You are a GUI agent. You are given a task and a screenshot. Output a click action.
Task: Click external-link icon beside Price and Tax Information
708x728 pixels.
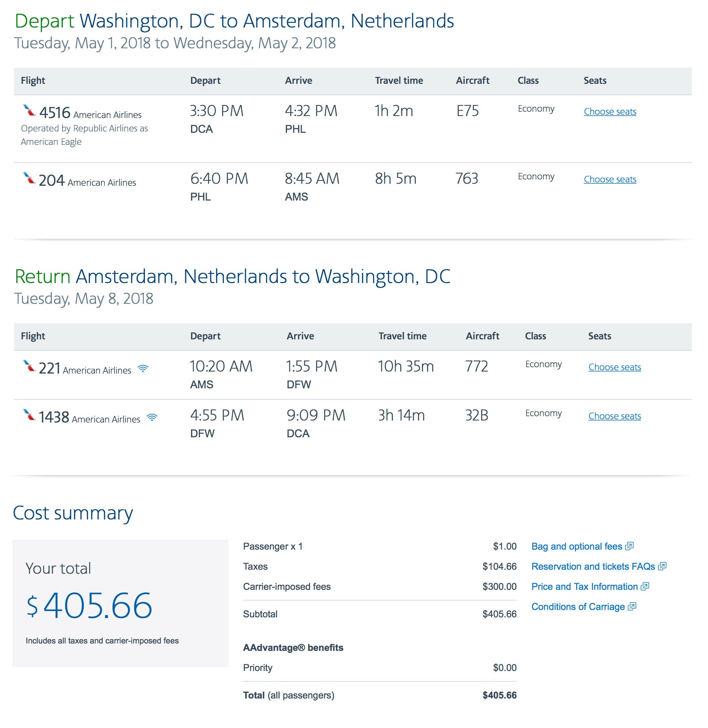coord(645,586)
